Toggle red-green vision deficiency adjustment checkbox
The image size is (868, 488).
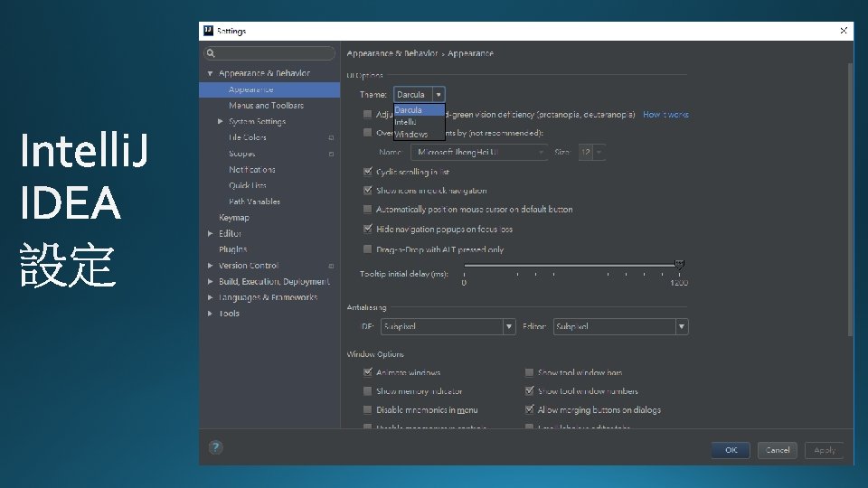[x=367, y=114]
